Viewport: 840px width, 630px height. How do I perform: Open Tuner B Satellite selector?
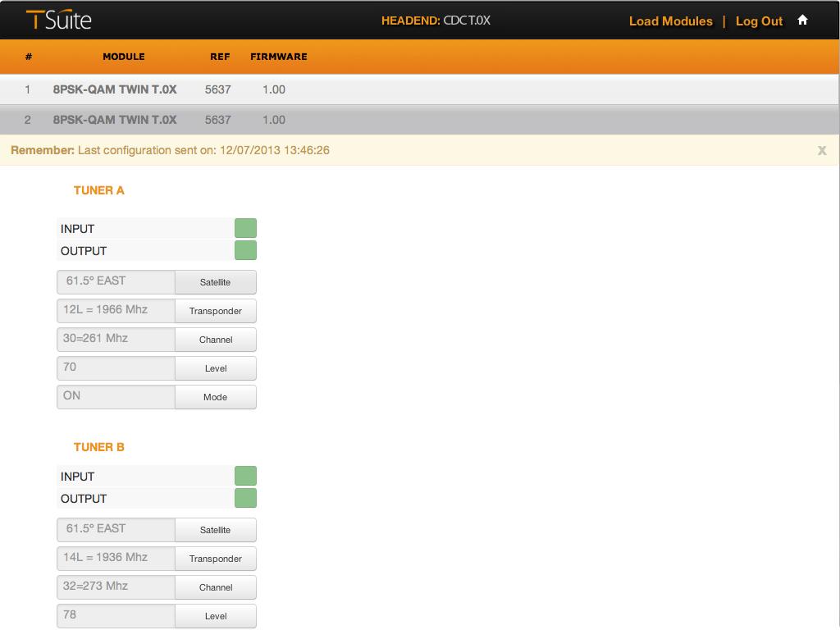coord(216,530)
